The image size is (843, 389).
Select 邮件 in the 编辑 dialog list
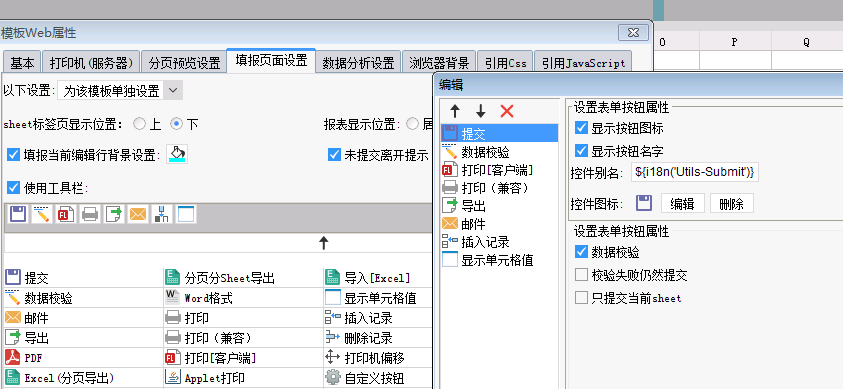tap(499, 224)
